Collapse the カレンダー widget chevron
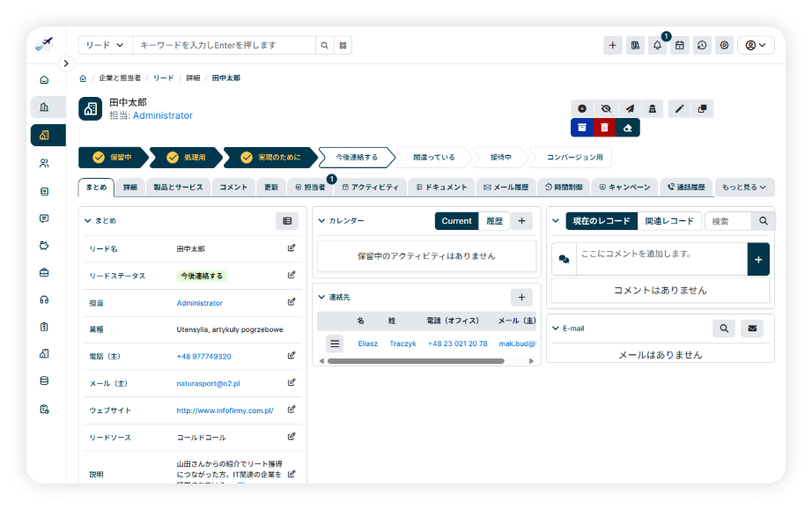Screen dimensions: 812x510 [321, 221]
